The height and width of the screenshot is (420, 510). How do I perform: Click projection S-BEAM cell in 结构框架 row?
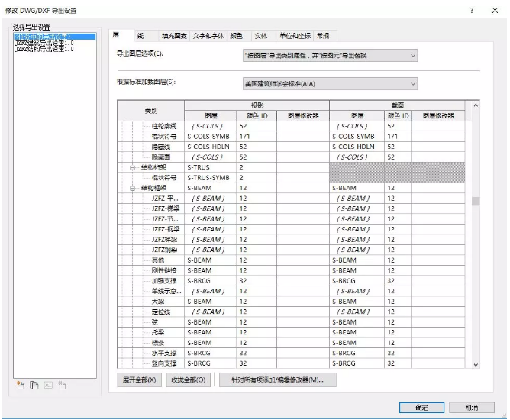211,188
